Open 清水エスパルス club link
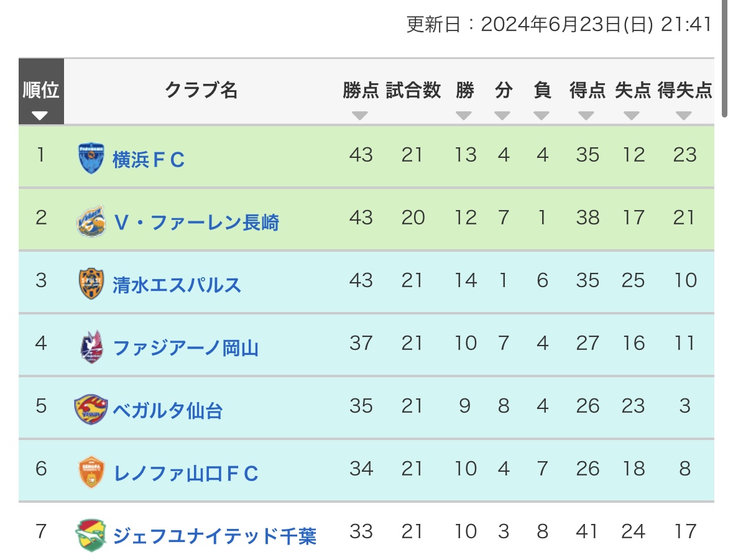 177,285
